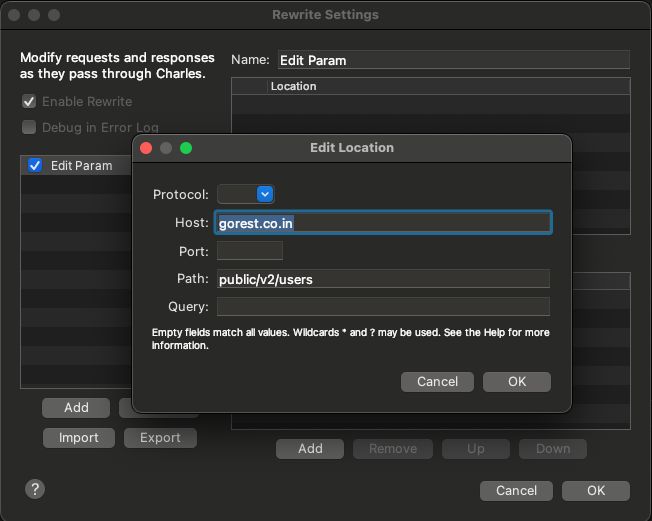Click the help question mark icon
This screenshot has height=521, width=652.
click(x=35, y=489)
